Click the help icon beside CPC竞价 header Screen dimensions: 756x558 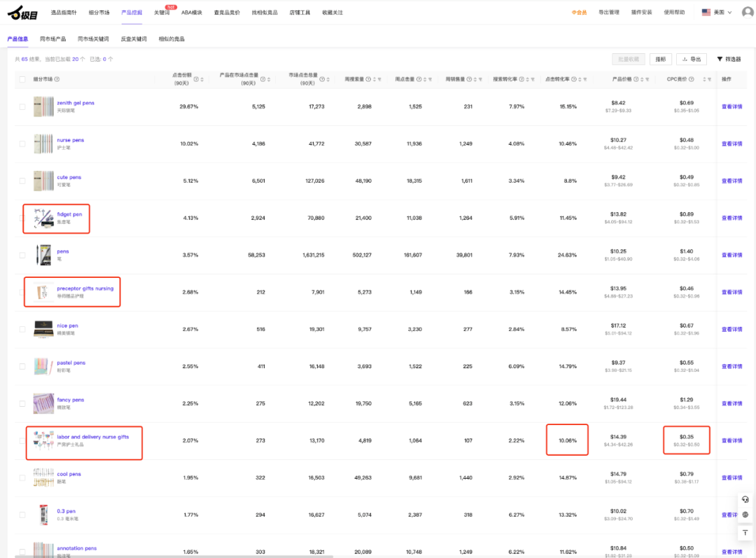[692, 79]
